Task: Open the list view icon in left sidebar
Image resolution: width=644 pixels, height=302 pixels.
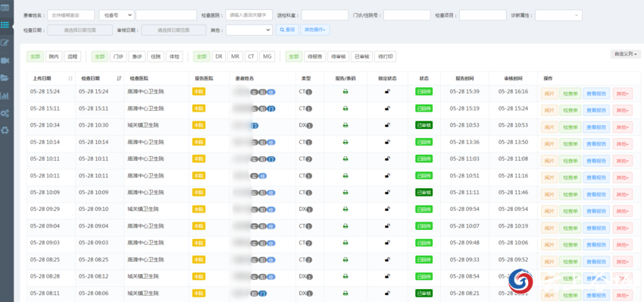Action: tap(5, 25)
